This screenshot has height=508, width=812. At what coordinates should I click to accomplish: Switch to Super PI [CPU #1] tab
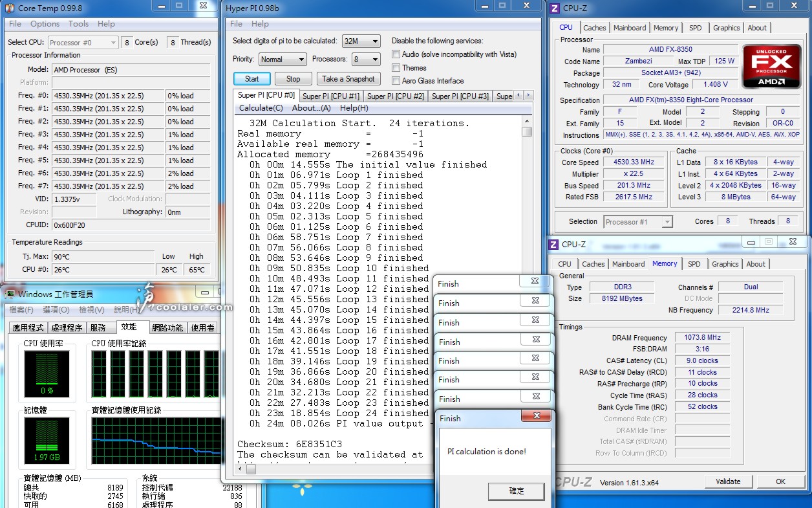coord(331,96)
